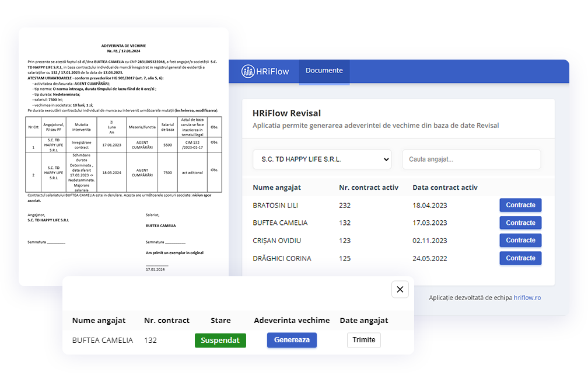This screenshot has width=588, height=382.
Task: Click the Adeverinta vechime column header in popup
Action: click(x=292, y=321)
